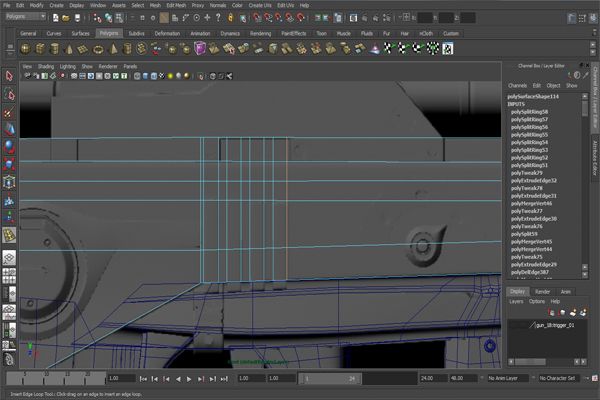
Task: Open the Polygons menu set dropdown
Action: 26,16
